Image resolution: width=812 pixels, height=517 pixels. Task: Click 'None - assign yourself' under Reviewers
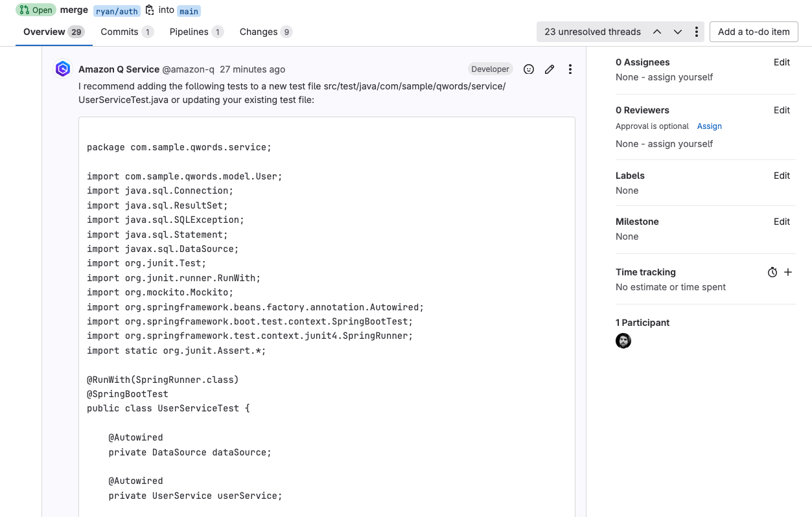pos(664,144)
